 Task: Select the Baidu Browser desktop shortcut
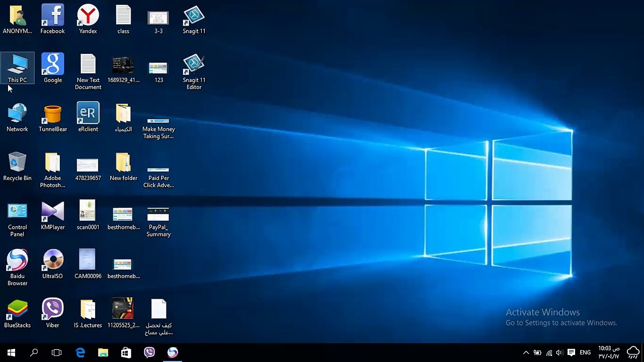[17, 268]
